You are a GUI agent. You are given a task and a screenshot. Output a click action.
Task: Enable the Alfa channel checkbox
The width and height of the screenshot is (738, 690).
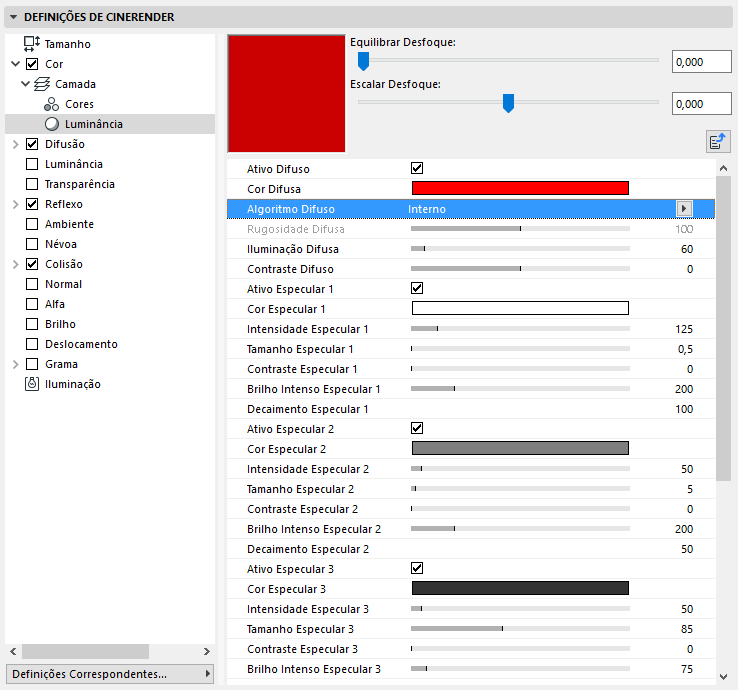click(32, 304)
